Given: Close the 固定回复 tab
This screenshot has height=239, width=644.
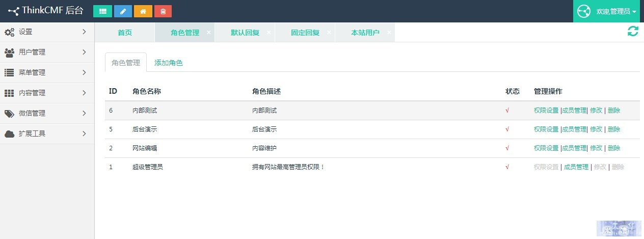Looking at the screenshot, I should [329, 32].
